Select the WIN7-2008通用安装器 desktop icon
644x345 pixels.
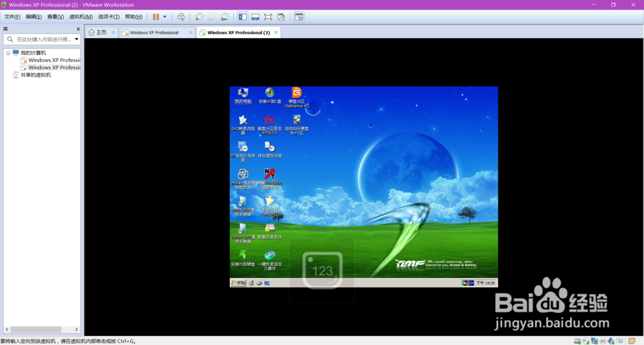[243, 206]
